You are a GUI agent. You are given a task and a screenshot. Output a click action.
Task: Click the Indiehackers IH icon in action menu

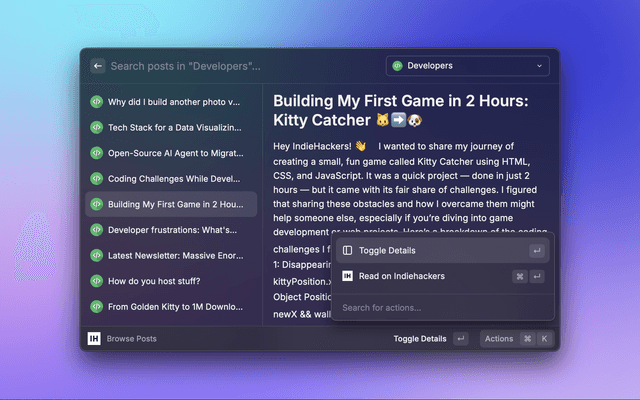[347, 276]
